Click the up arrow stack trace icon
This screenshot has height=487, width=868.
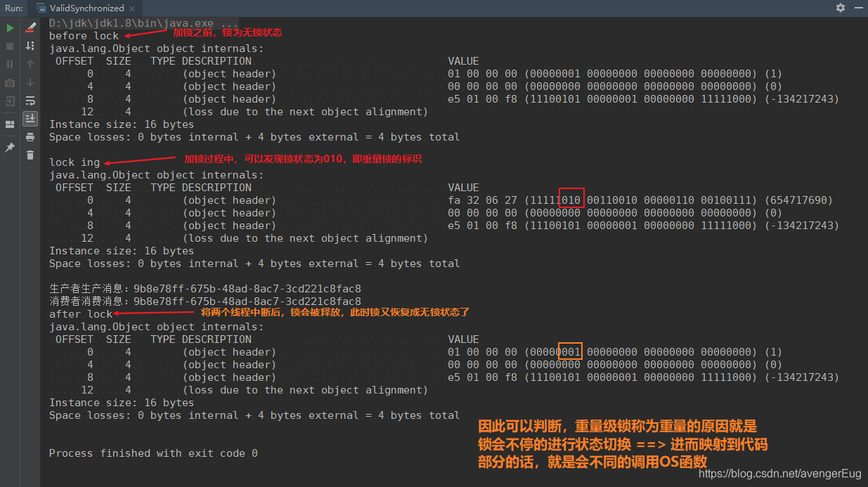pyautogui.click(x=30, y=64)
